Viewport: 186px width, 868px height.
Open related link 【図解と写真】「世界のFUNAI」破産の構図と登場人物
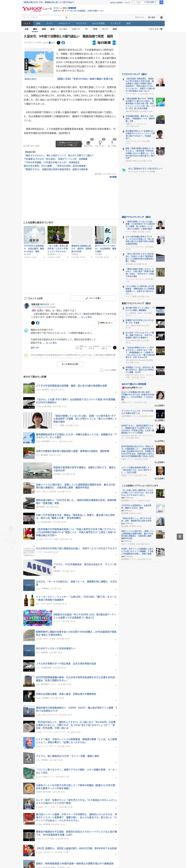click(x=85, y=79)
